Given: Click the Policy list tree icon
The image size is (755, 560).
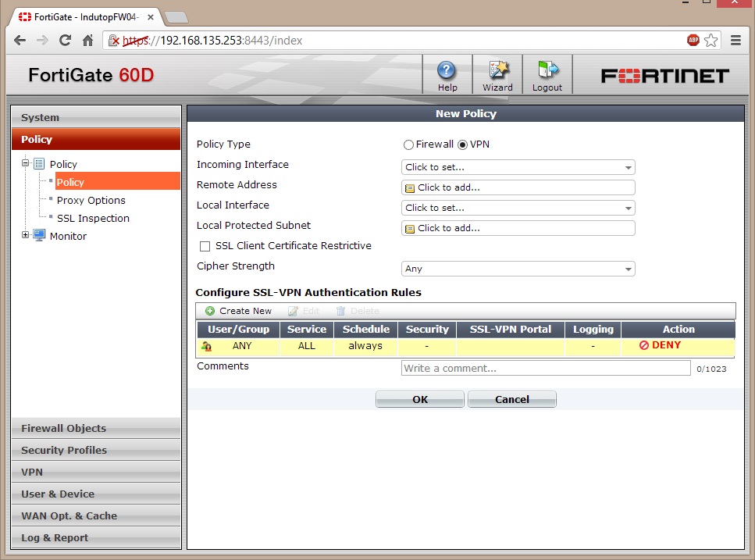Looking at the screenshot, I should 39,164.
